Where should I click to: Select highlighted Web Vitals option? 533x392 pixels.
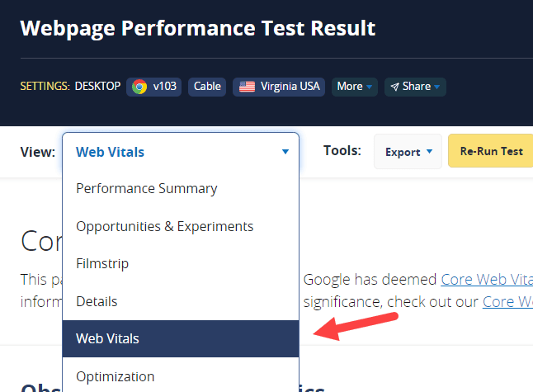click(x=181, y=338)
